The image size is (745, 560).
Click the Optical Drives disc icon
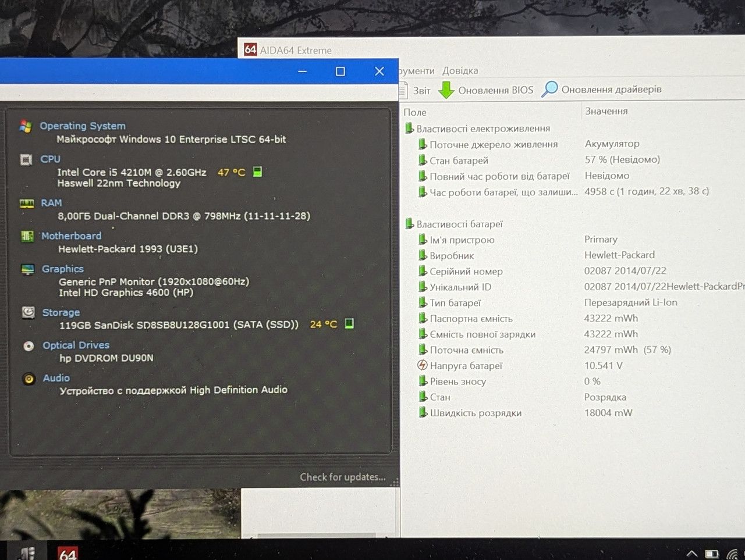pyautogui.click(x=29, y=346)
